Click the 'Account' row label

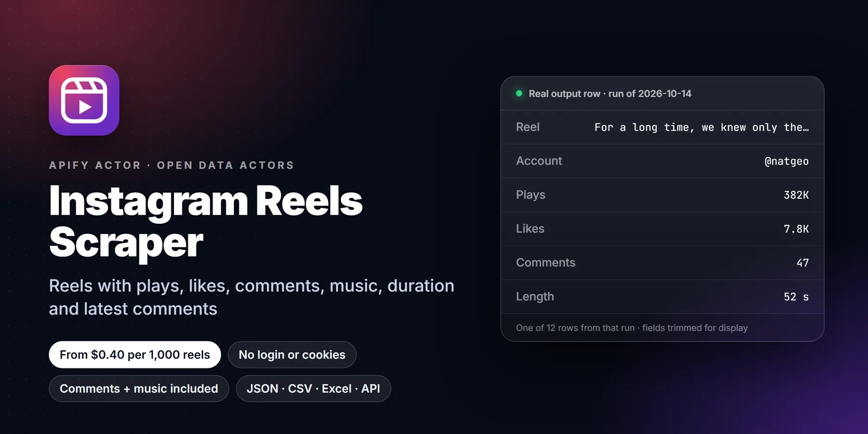pos(539,161)
